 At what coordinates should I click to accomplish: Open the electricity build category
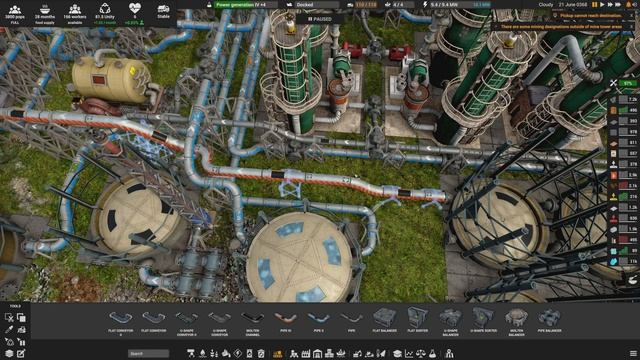click(x=238, y=353)
